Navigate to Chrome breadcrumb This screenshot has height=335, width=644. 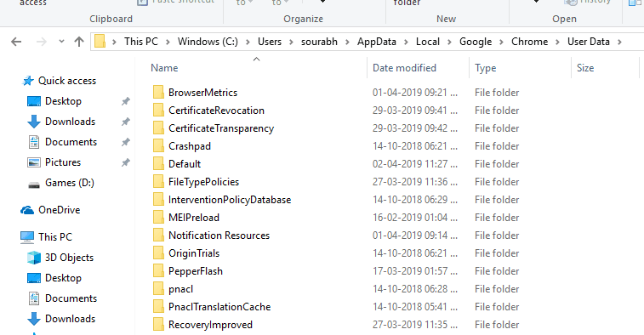529,42
